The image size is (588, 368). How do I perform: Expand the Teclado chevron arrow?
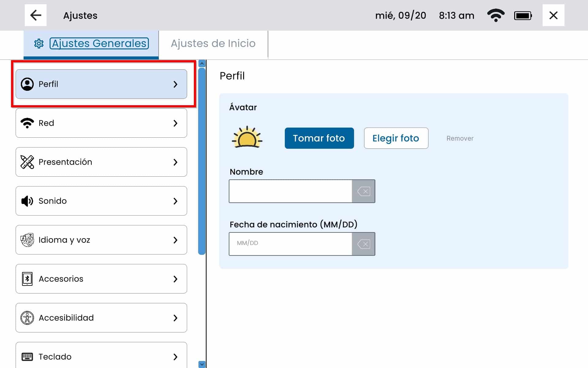(175, 357)
